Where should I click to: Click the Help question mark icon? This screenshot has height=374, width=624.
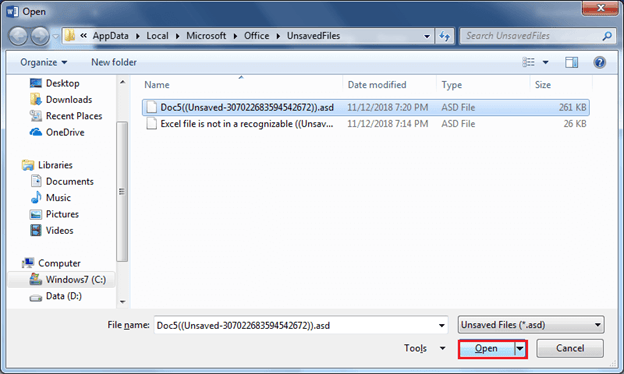[599, 62]
